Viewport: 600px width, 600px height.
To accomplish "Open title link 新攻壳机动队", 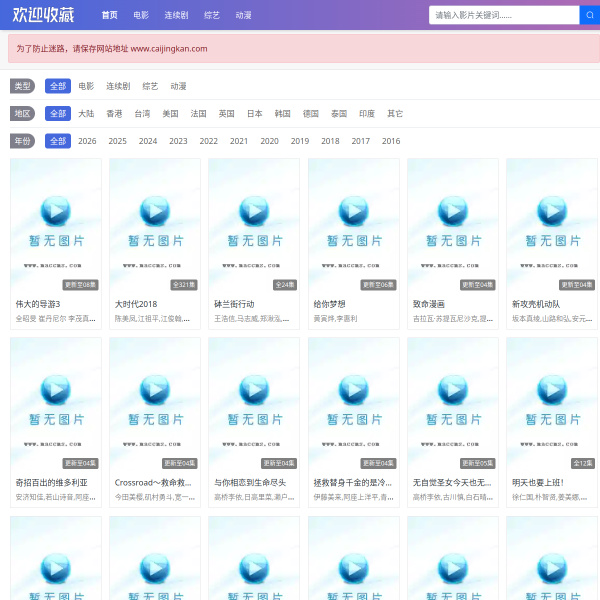I will [x=536, y=304].
